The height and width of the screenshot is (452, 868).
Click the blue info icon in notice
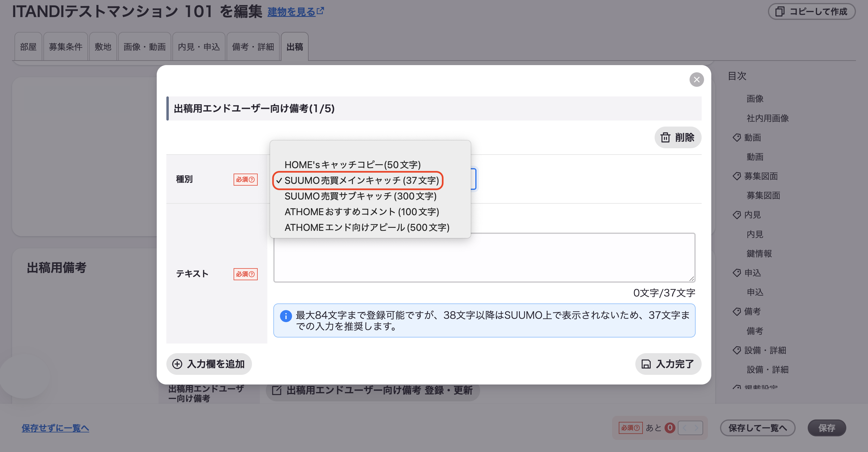[286, 316]
